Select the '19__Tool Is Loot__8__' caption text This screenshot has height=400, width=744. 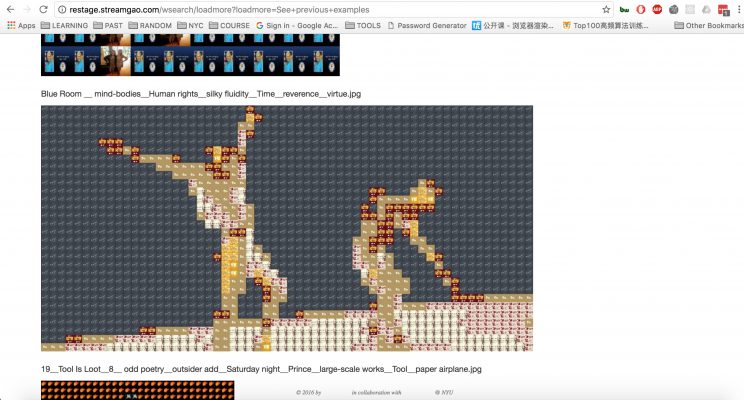coord(261,369)
